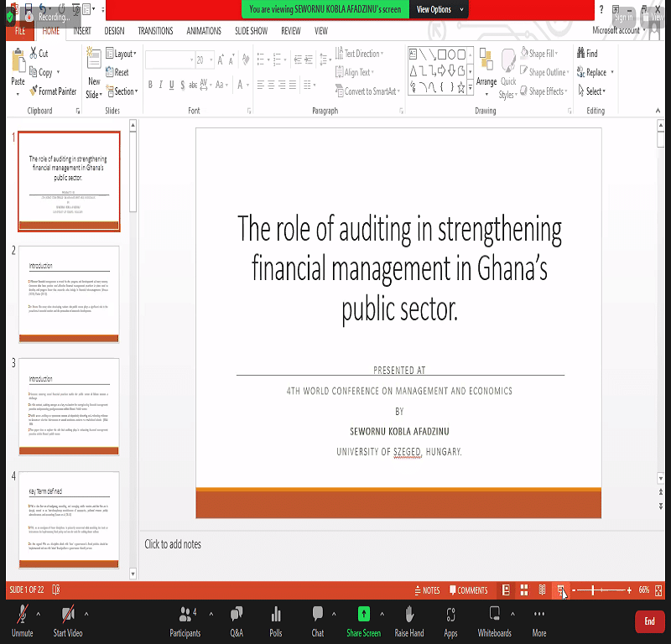The width and height of the screenshot is (671, 644).
Task: Toggle the Notes pane in status bar
Action: pyautogui.click(x=427, y=590)
